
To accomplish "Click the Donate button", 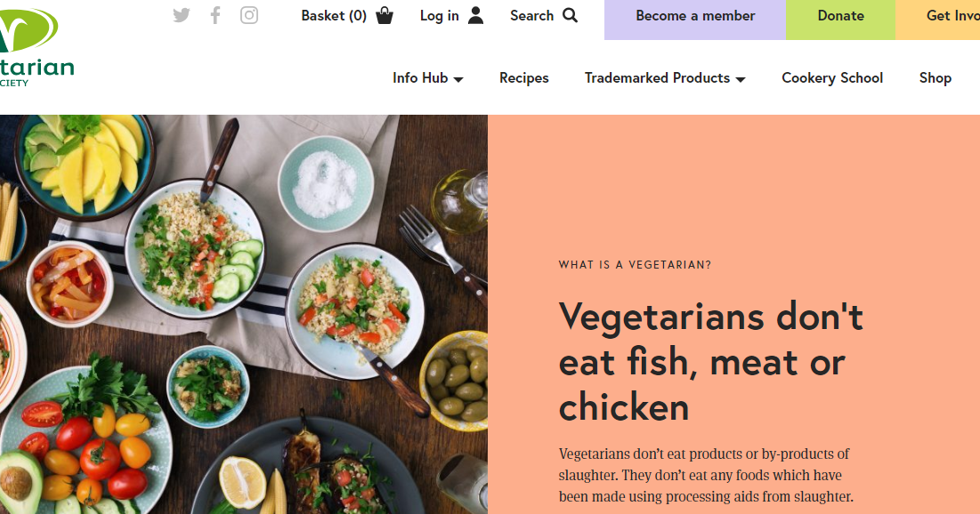I will click(840, 15).
